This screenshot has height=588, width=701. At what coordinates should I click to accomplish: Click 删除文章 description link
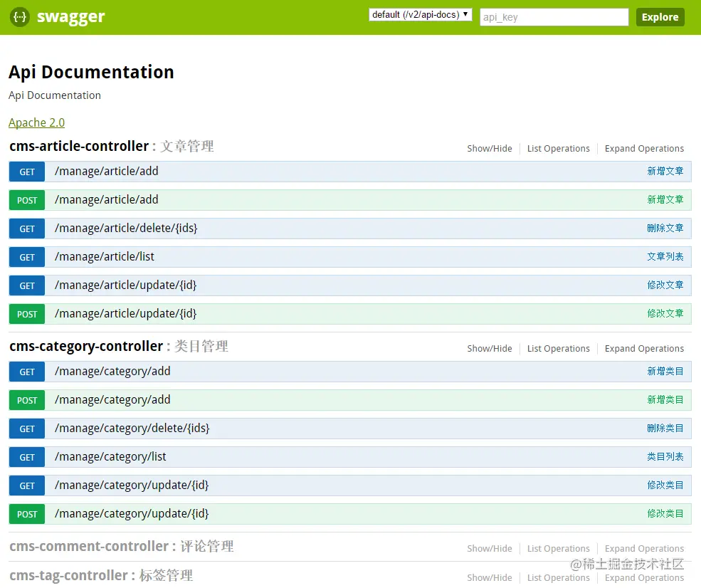(665, 228)
